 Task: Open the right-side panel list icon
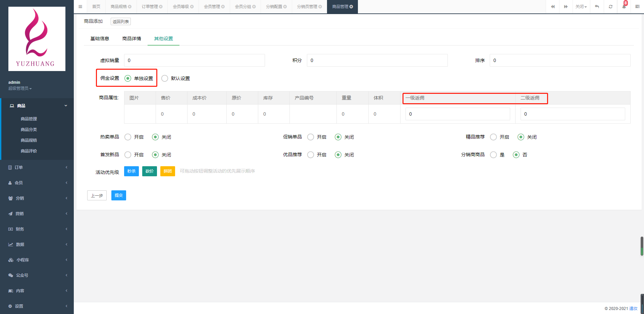click(x=637, y=7)
